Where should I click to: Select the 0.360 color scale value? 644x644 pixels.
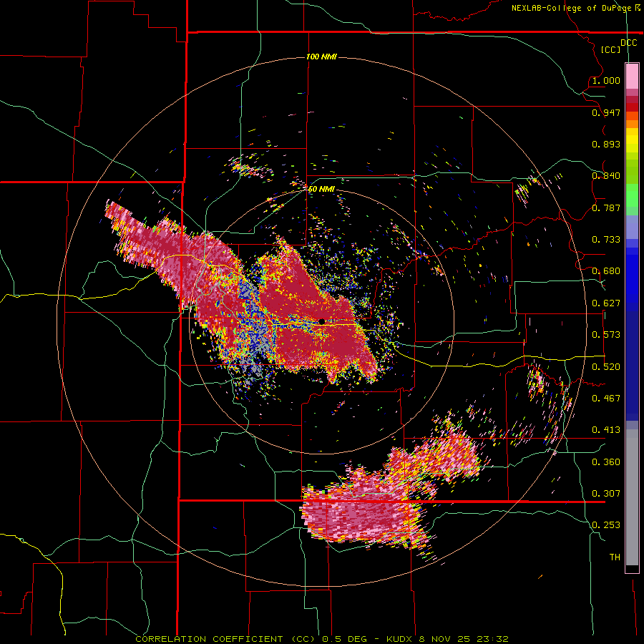pos(606,462)
